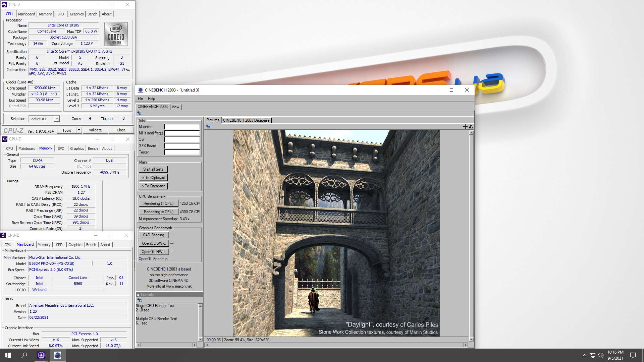Click the console panel vertical scrollbar track

[200, 322]
